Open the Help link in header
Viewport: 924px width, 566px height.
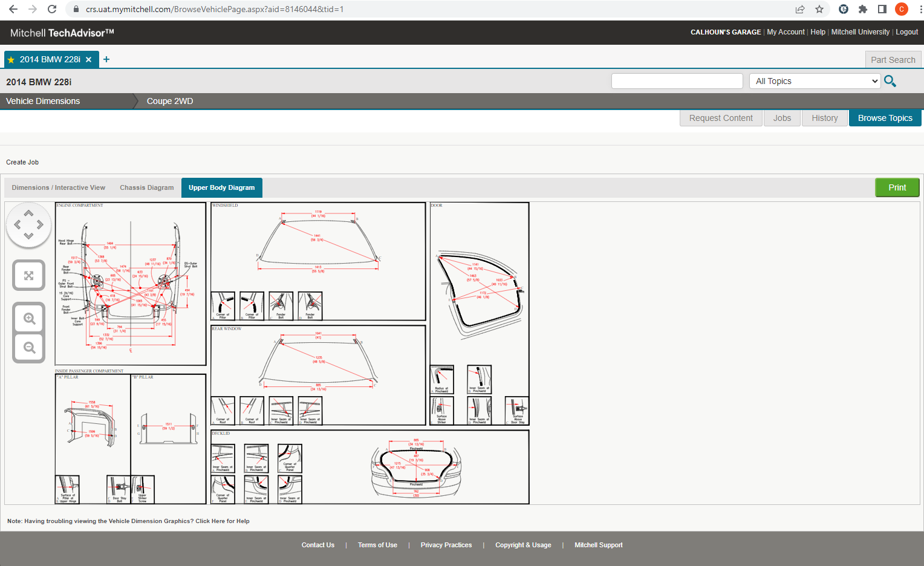[818, 32]
